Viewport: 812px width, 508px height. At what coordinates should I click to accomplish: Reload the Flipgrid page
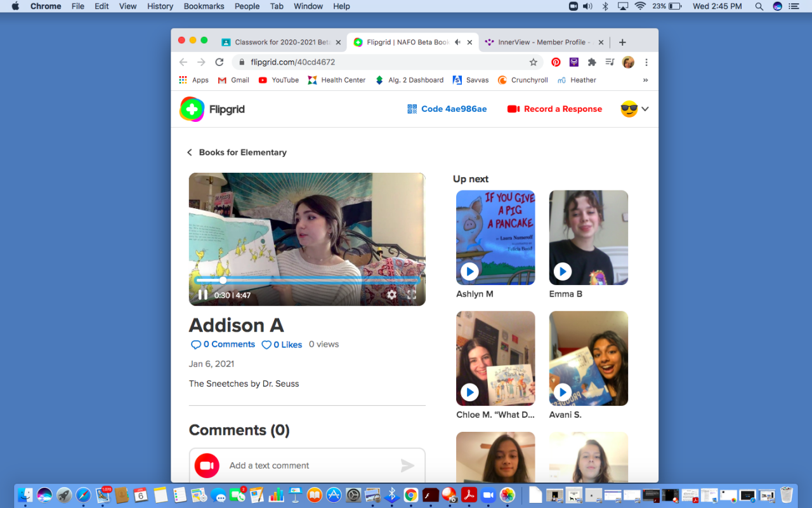219,62
